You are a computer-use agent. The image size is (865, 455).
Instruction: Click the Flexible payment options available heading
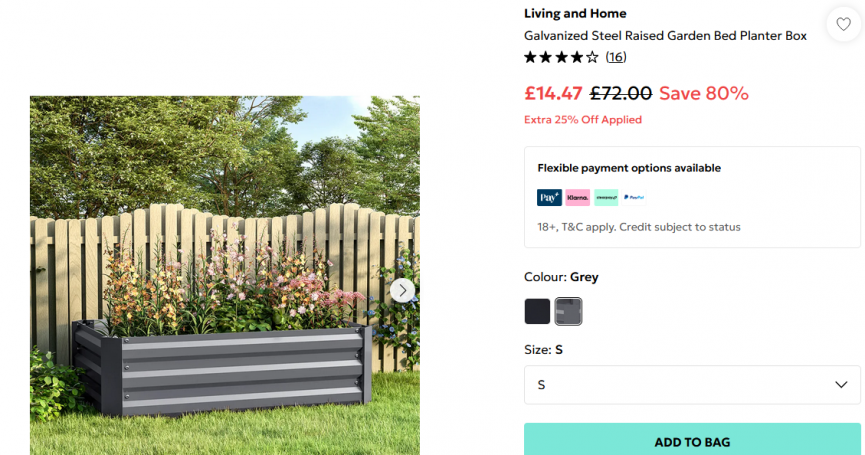[x=629, y=168]
